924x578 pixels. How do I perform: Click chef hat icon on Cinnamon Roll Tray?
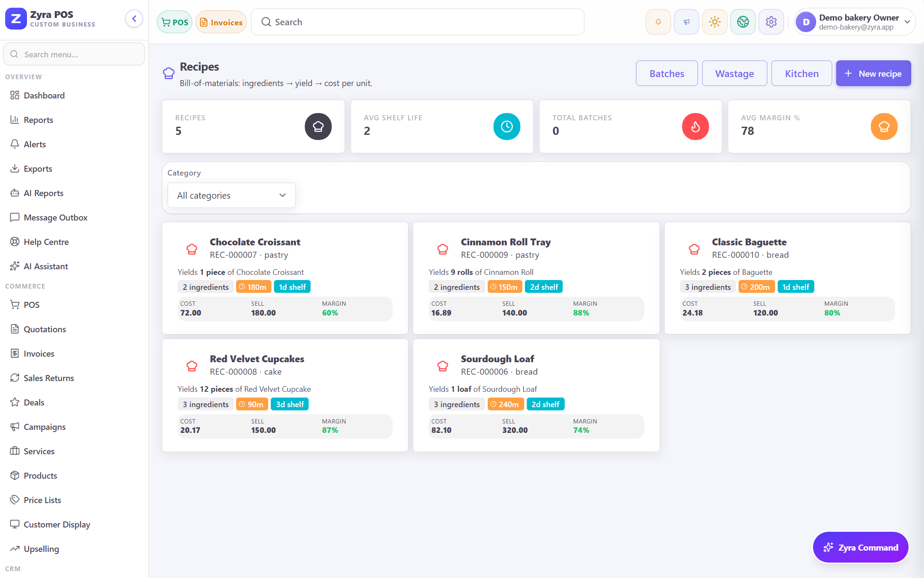[443, 249]
